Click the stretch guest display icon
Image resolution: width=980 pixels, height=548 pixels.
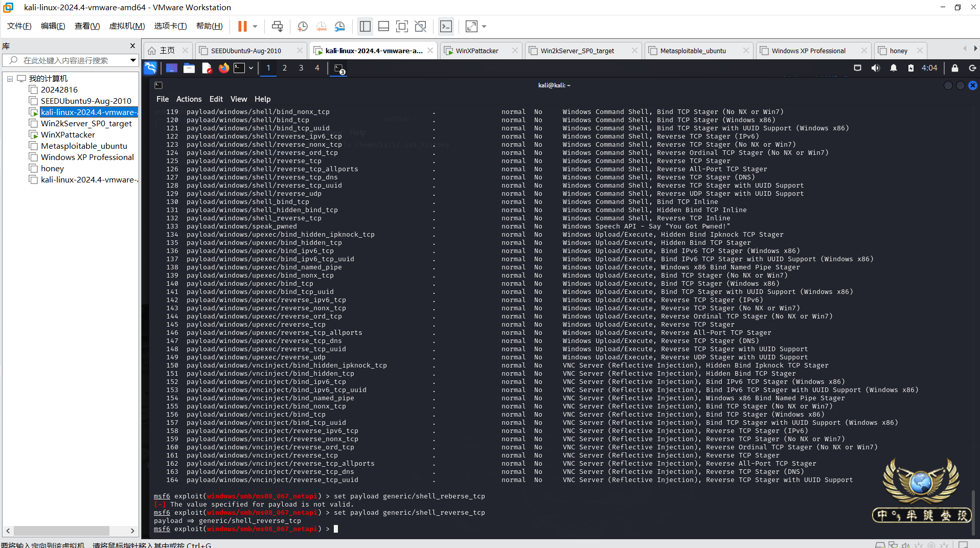471,26
